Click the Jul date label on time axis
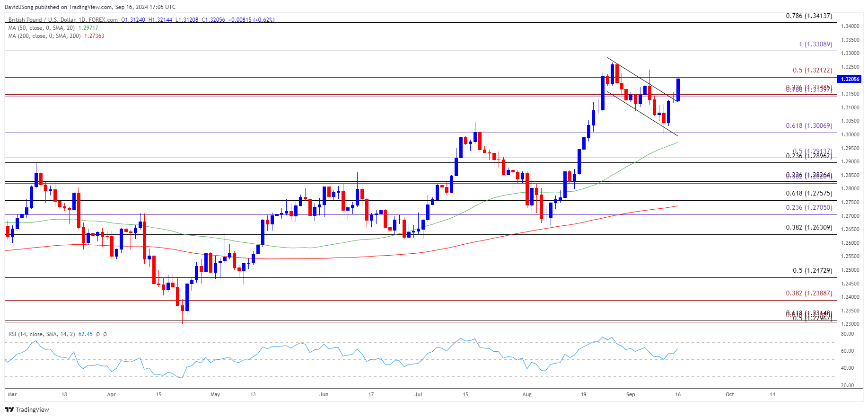This screenshot has height=418, width=868. tap(418, 394)
